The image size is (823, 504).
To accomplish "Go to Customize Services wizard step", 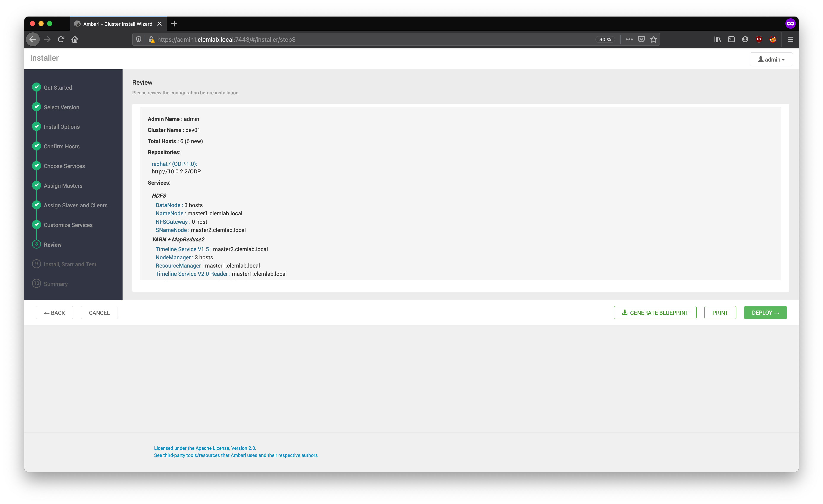I will pos(68,225).
